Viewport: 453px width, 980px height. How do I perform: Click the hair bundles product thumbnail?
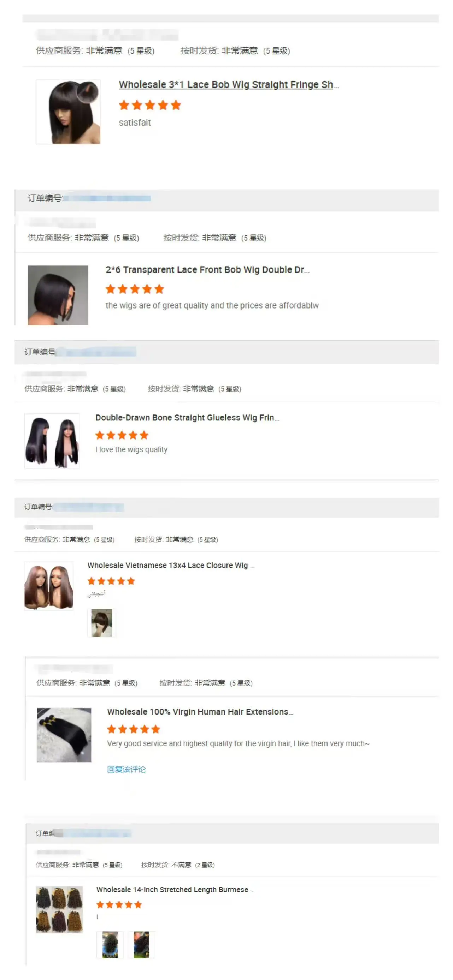(64, 735)
